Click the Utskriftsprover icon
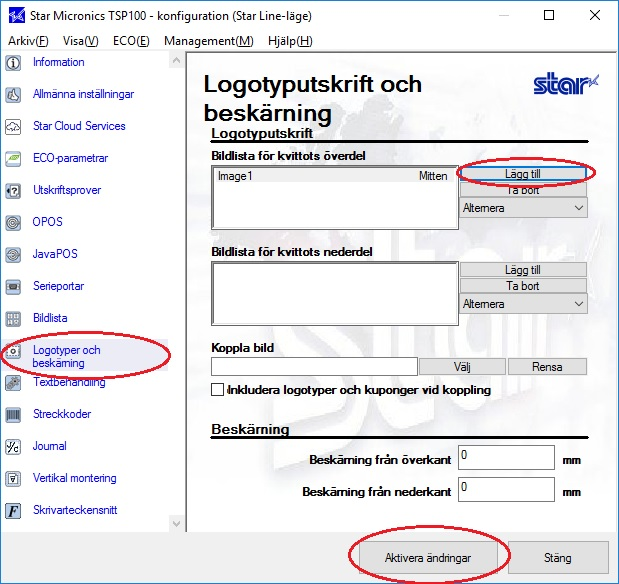The image size is (619, 584). point(13,191)
